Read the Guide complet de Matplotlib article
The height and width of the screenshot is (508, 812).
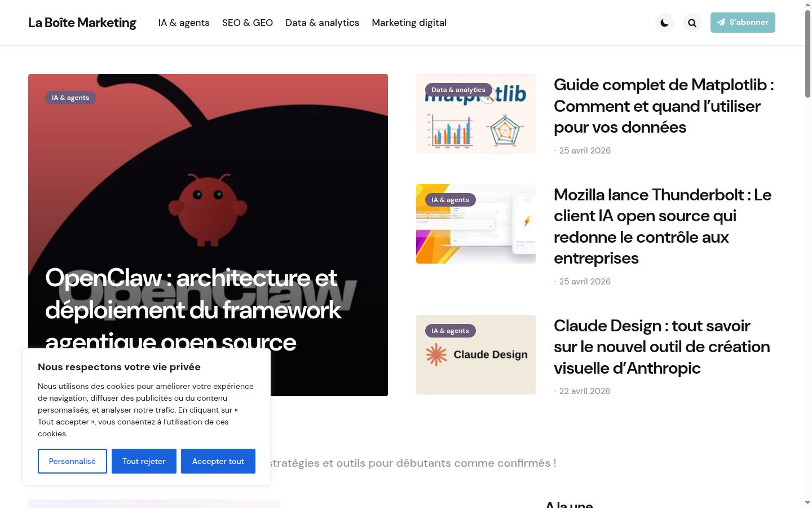664,106
